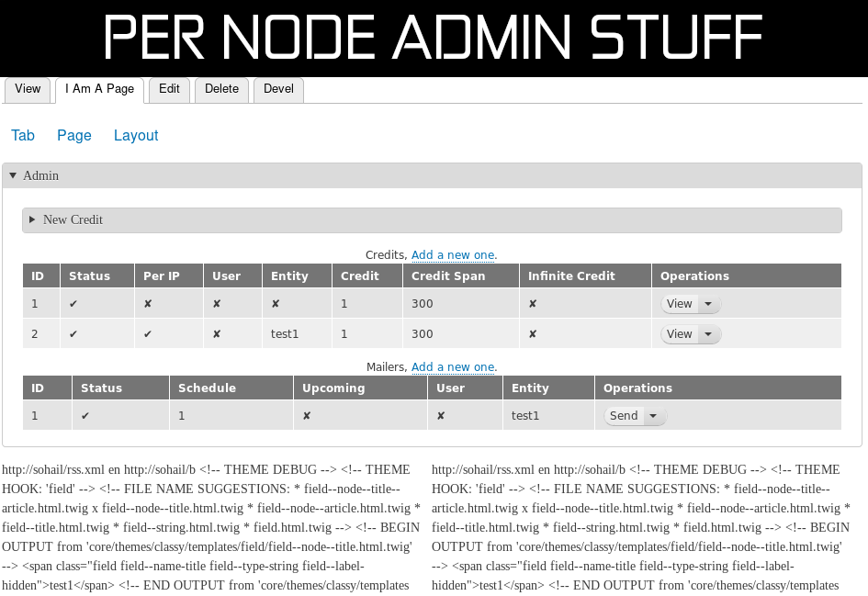Click the Credit Span column header
868x596 pixels.
pos(460,276)
